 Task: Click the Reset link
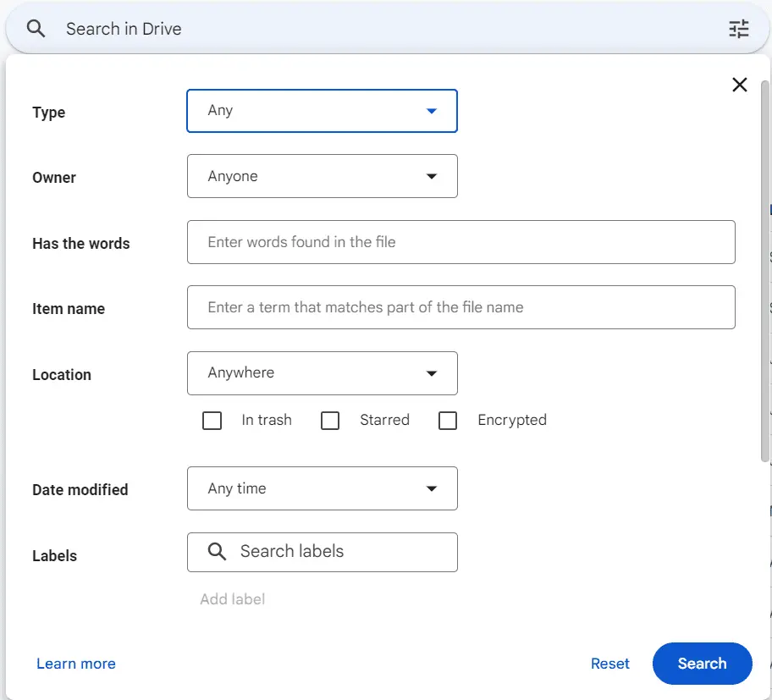pyautogui.click(x=610, y=664)
